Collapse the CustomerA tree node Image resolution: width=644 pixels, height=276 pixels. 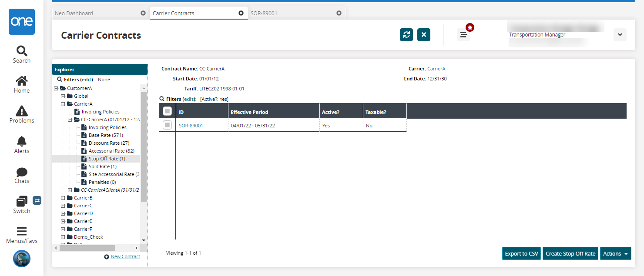tap(56, 88)
